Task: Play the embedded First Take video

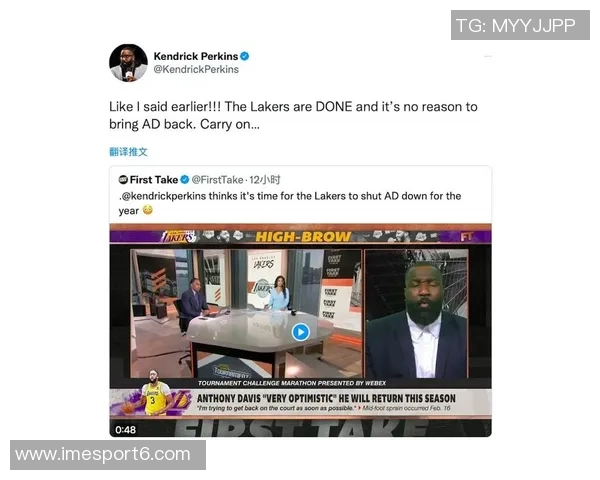Action: tap(300, 332)
